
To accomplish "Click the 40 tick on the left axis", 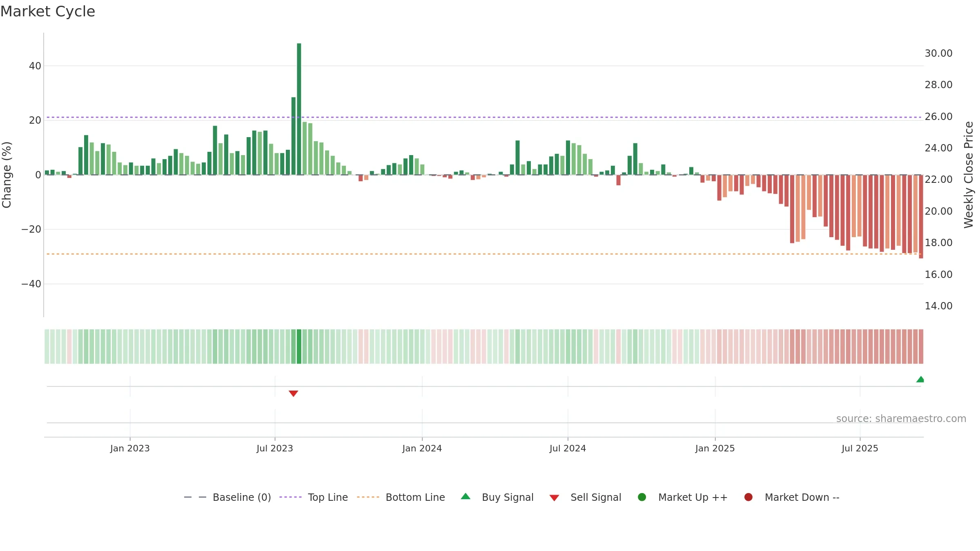I will [35, 66].
